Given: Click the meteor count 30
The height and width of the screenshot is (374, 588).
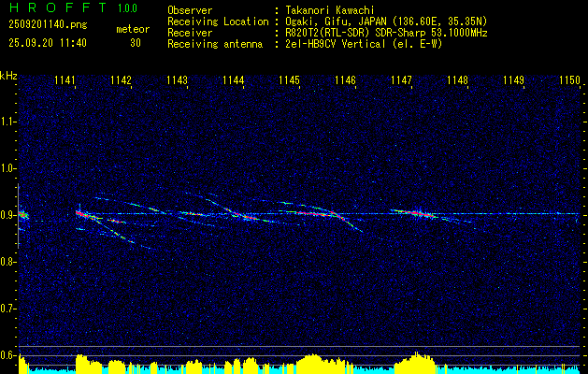Looking at the screenshot, I should pos(136,43).
